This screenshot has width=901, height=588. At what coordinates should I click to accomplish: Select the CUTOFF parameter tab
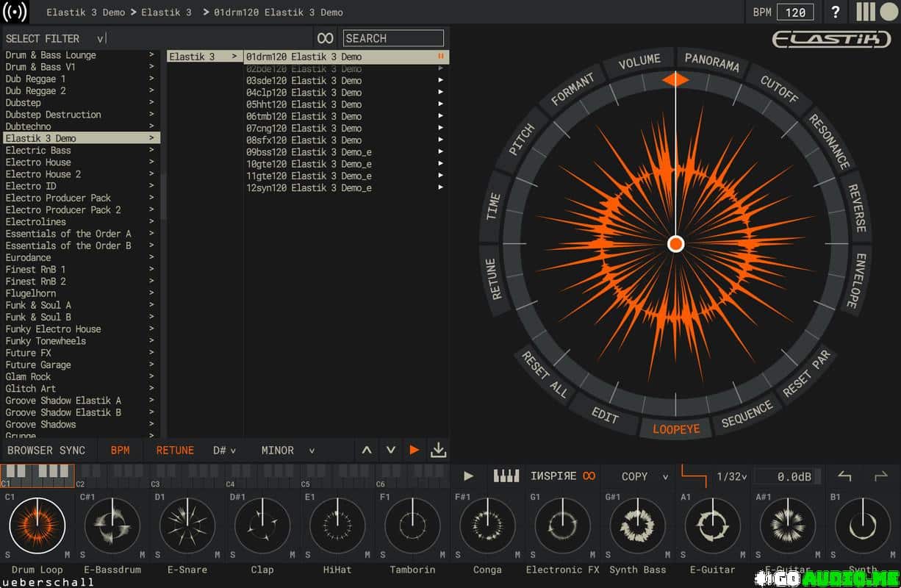(778, 90)
